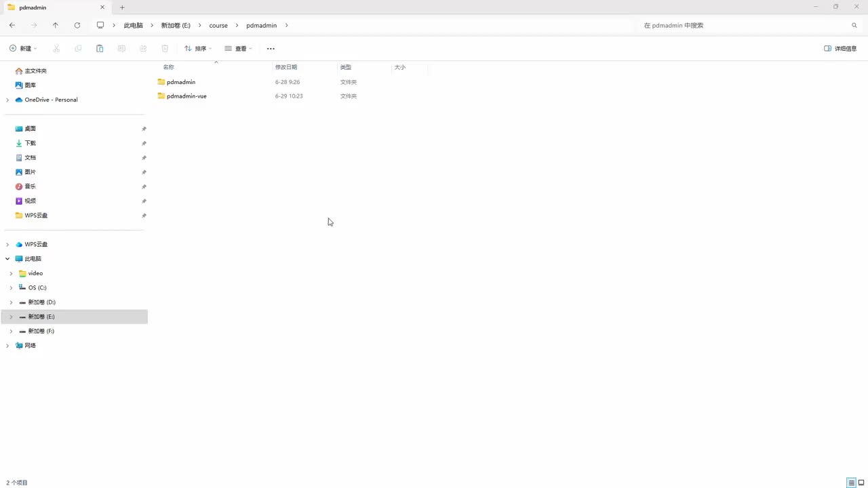Close the pdmadmin tab
Screen dimensions: 868x488
(102, 7)
